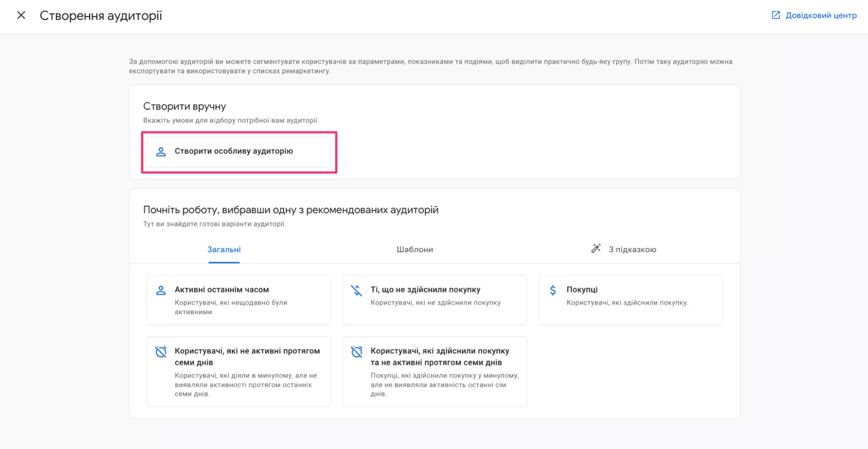Click alarm-off icon on inactive purchasers card
868x449 pixels.
pos(357,352)
